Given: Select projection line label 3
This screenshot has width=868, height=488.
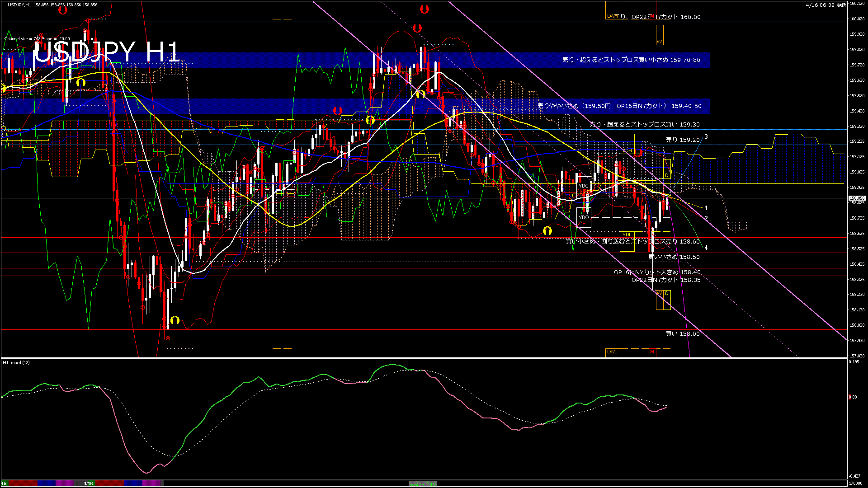Looking at the screenshot, I should 706,136.
